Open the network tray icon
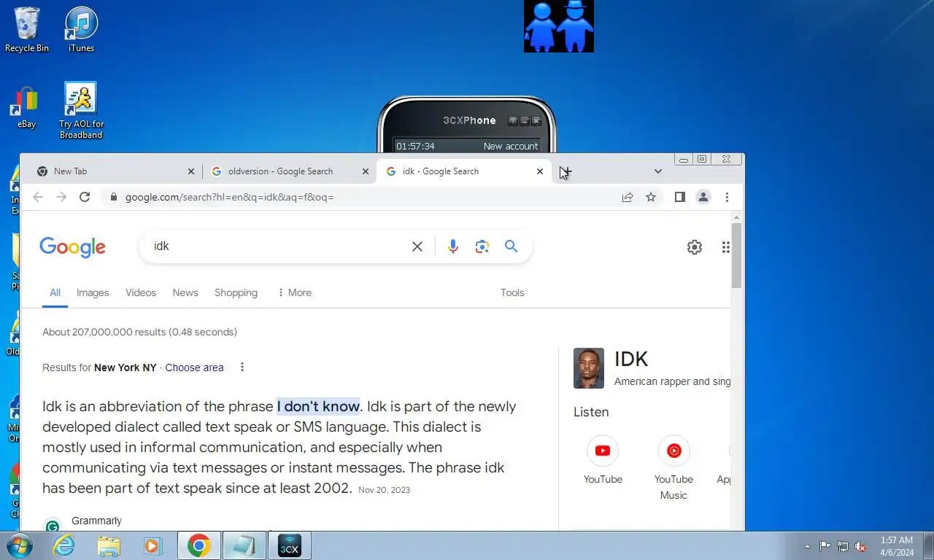The image size is (934, 560). click(843, 546)
